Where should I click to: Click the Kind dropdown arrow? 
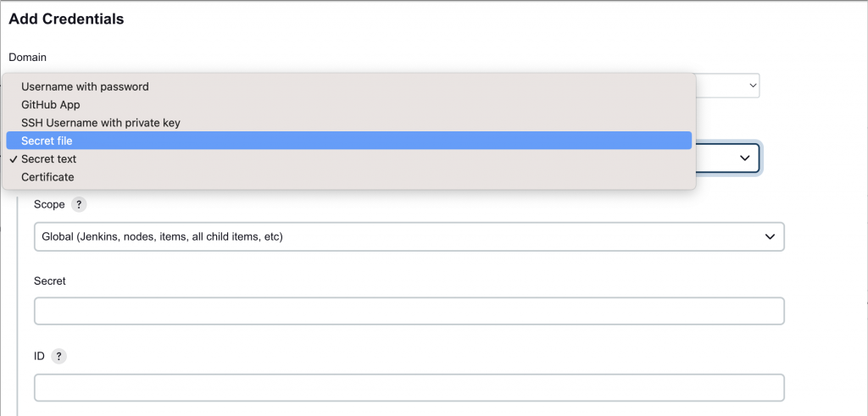(744, 158)
